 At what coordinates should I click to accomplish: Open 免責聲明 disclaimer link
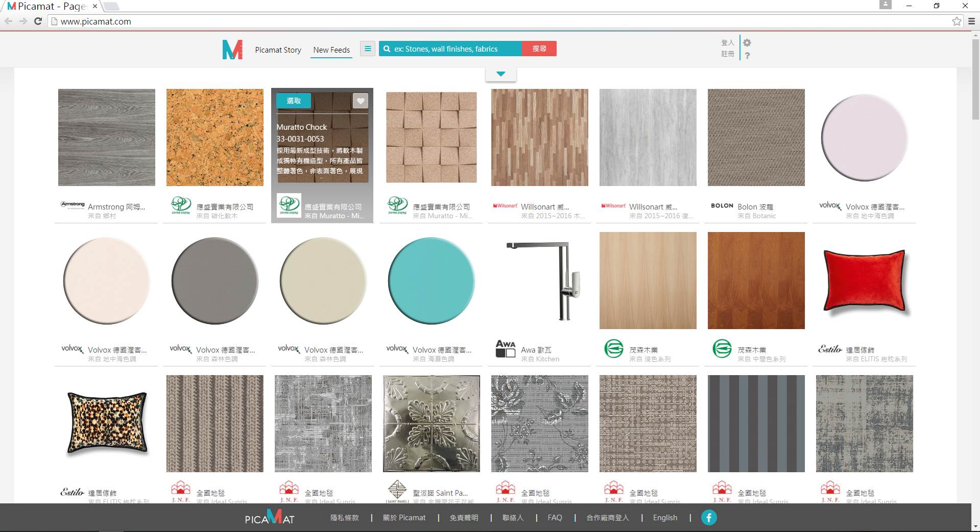(464, 518)
